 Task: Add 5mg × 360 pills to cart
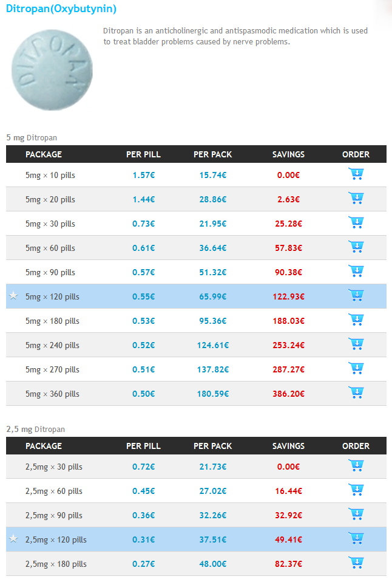(356, 393)
